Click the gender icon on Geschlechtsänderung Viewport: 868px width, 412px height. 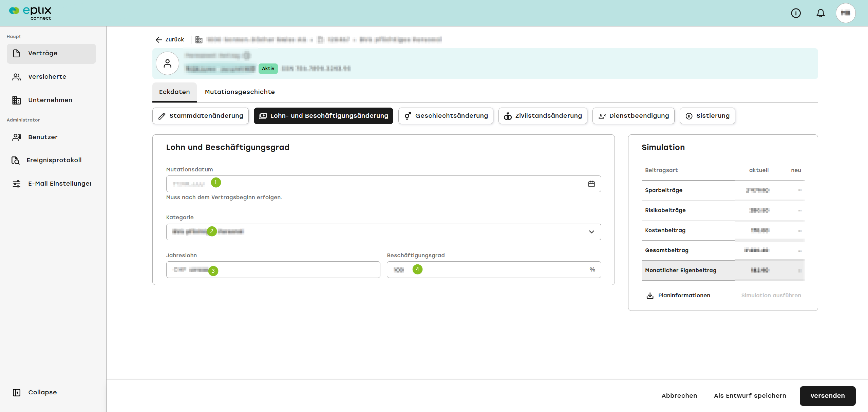(408, 116)
